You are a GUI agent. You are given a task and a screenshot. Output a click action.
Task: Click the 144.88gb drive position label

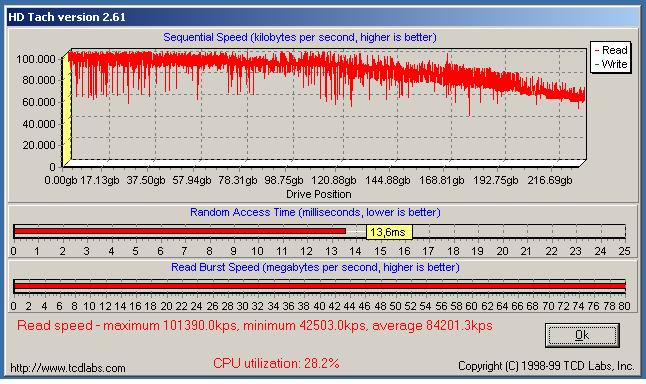pyautogui.click(x=387, y=180)
